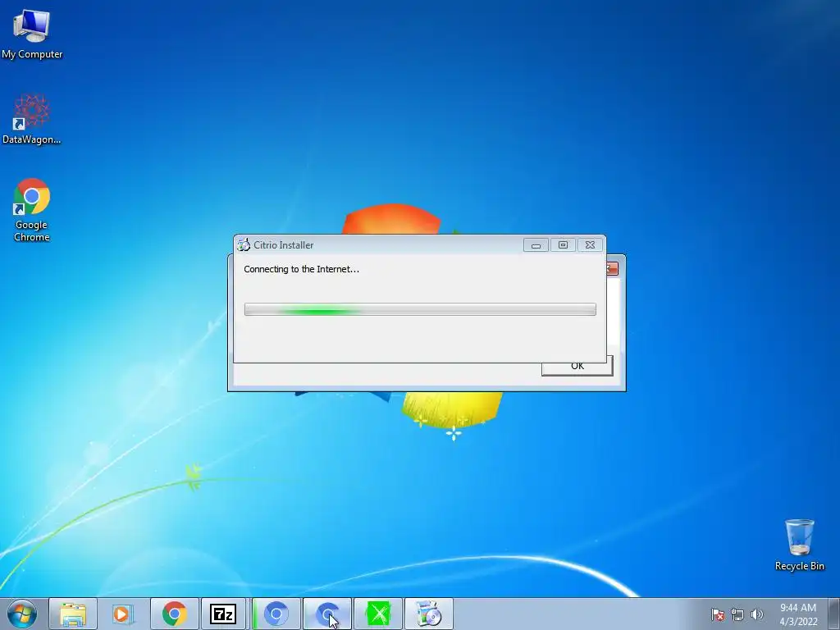Select the DataWagon desktop shortcut

click(x=32, y=119)
